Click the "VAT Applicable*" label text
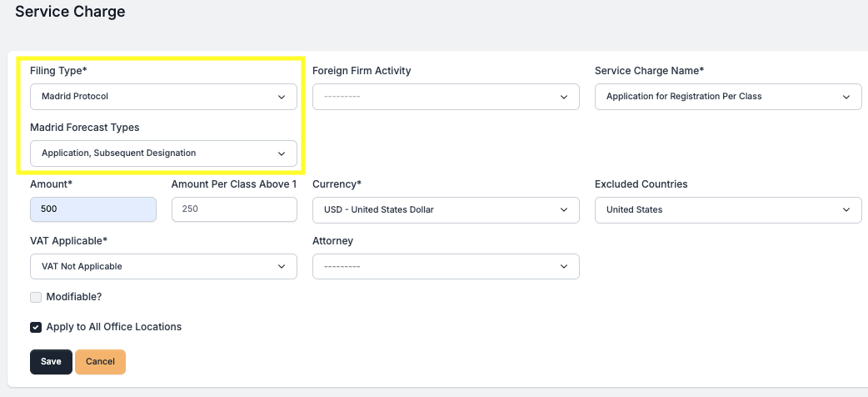This screenshot has height=397, width=868. [69, 241]
